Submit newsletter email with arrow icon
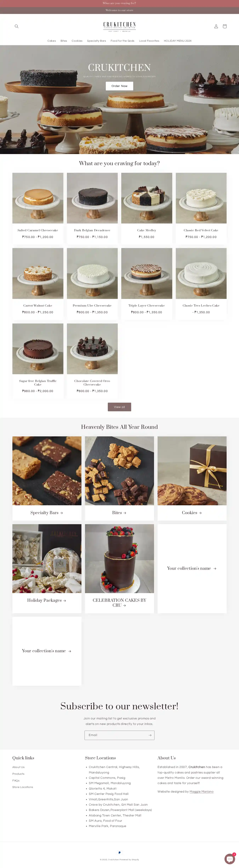Image resolution: width=239 pixels, height=868 pixels. (x=150, y=735)
